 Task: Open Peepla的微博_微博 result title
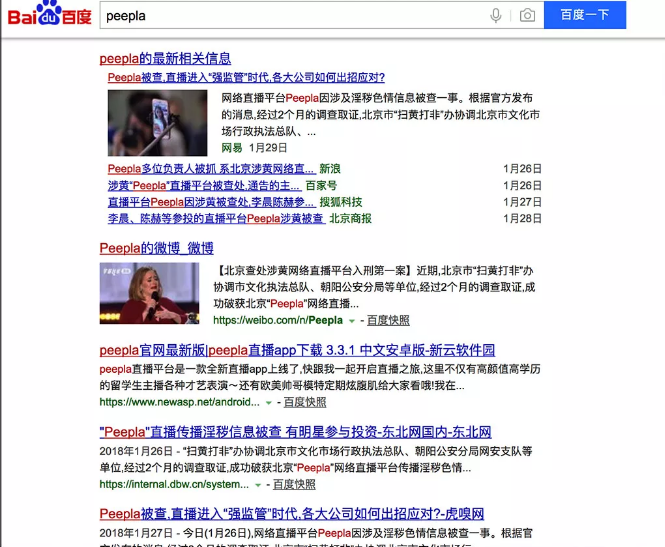click(x=156, y=248)
